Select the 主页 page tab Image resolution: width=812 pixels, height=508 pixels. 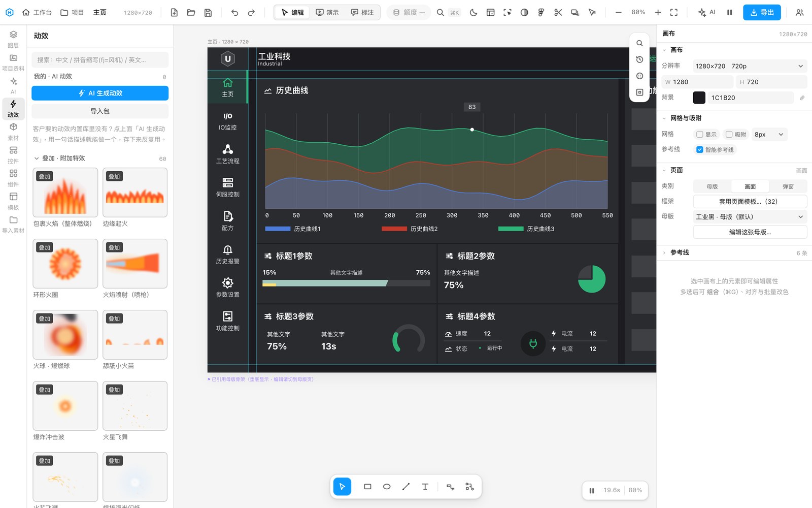coord(99,12)
